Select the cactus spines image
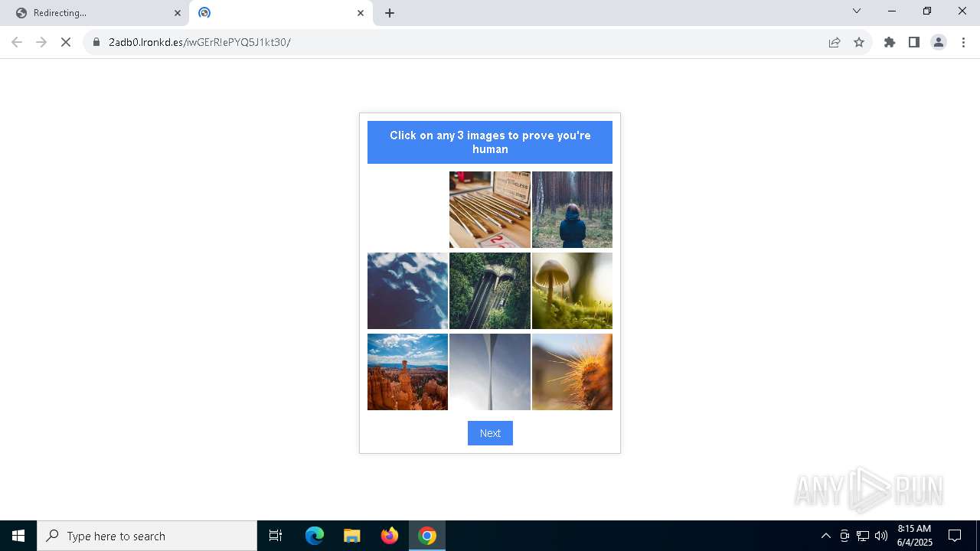The width and height of the screenshot is (980, 551). pyautogui.click(x=572, y=372)
